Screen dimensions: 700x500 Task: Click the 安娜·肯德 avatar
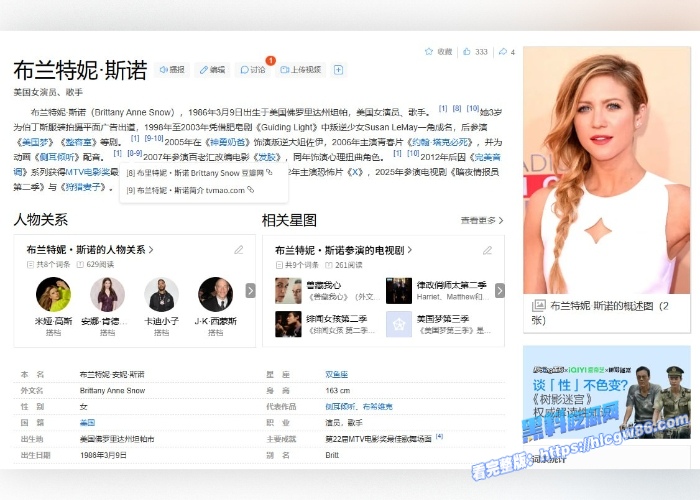tap(107, 294)
